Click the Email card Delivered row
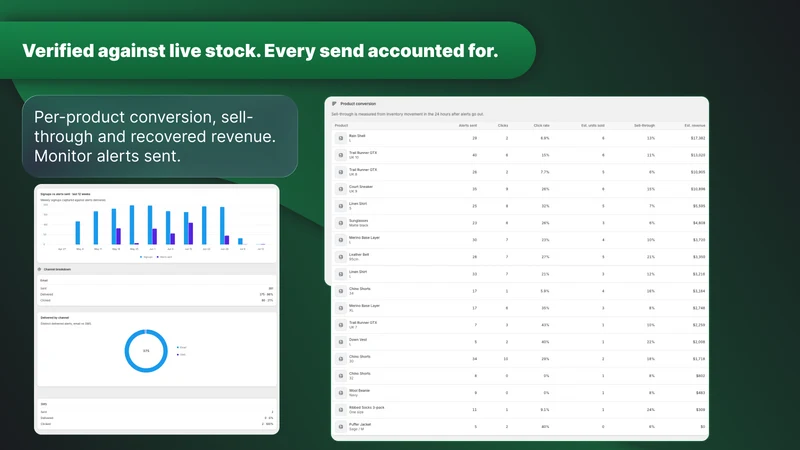 (x=157, y=294)
